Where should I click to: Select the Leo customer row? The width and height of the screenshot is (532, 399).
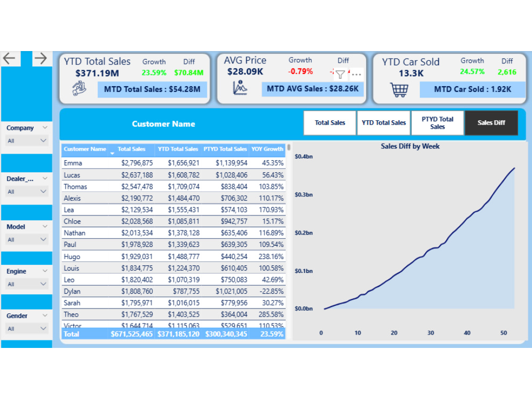point(173,280)
